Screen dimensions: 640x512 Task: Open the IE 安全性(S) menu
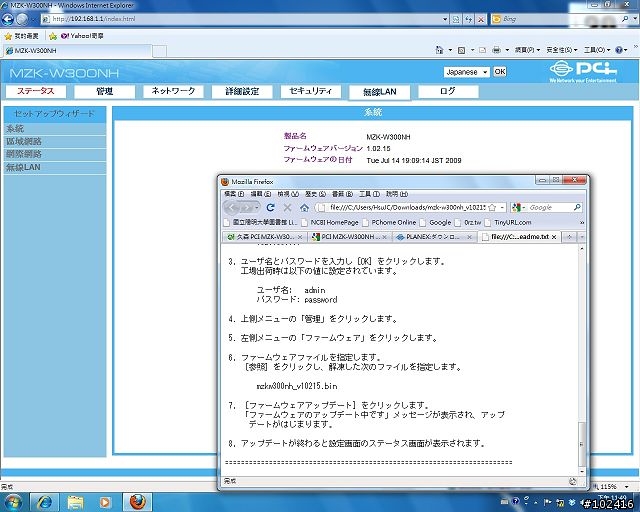click(x=561, y=50)
